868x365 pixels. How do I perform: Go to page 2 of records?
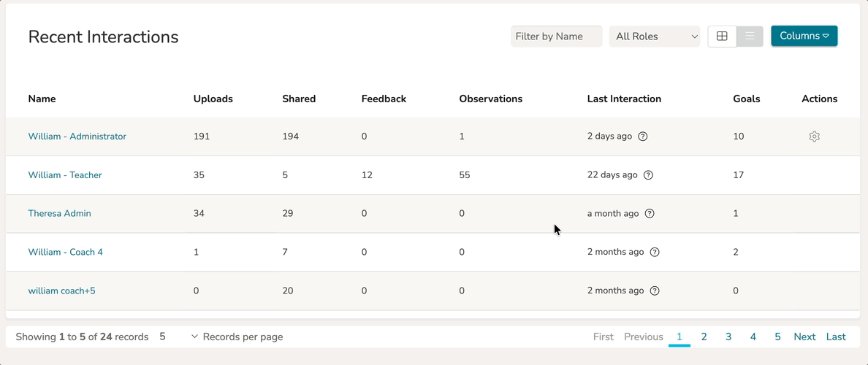coord(704,337)
